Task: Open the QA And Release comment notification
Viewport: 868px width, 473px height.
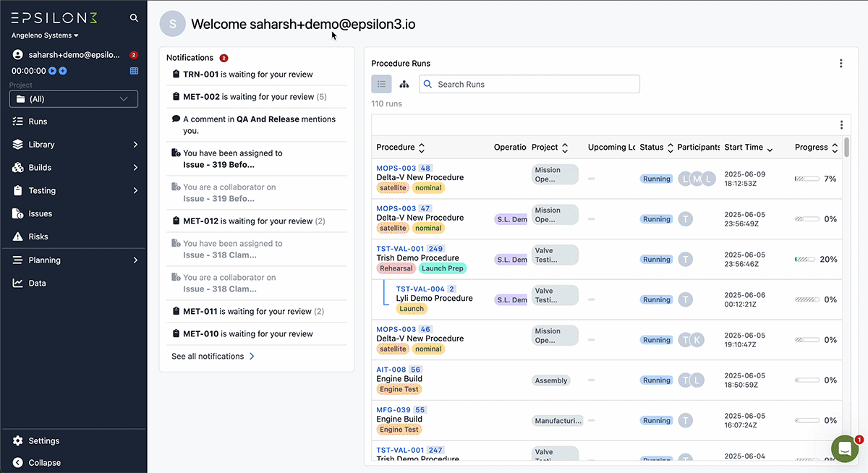Action: (x=257, y=125)
